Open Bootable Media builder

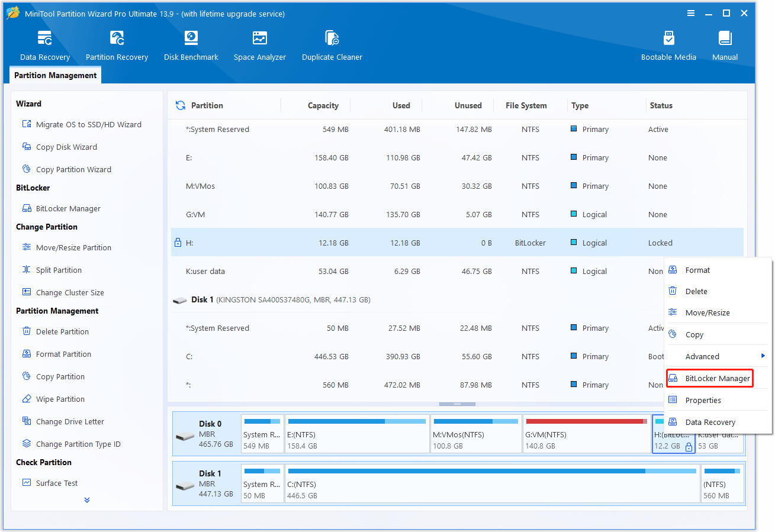(668, 47)
